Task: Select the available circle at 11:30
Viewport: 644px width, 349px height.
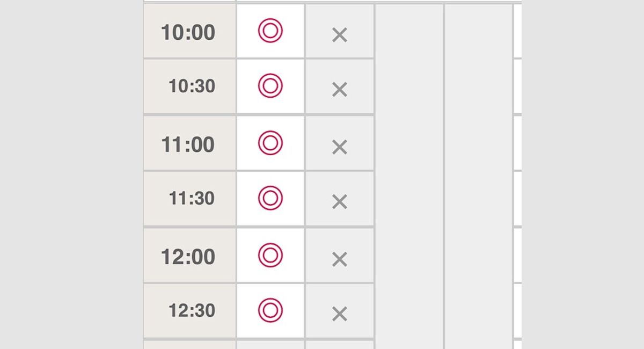Action: click(270, 198)
